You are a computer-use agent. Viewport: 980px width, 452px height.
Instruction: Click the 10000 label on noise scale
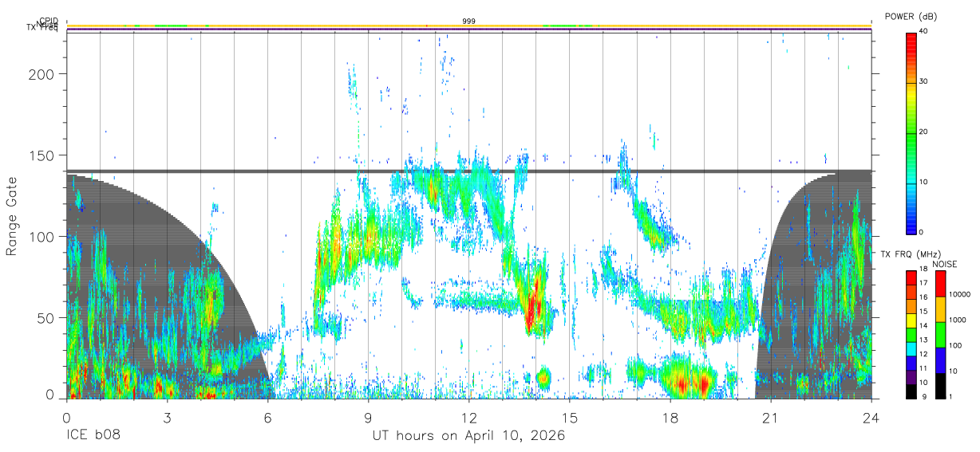(x=961, y=295)
